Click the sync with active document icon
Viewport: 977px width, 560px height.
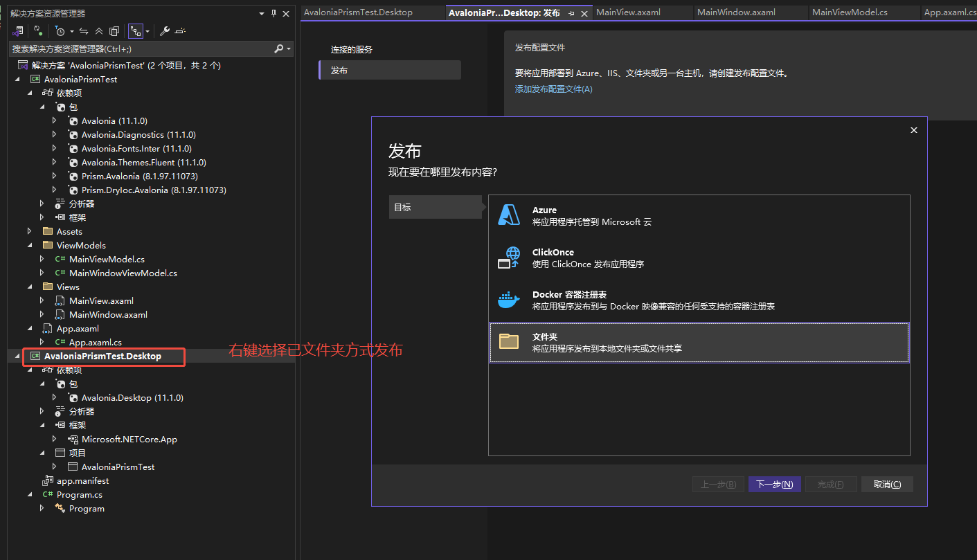tap(84, 31)
